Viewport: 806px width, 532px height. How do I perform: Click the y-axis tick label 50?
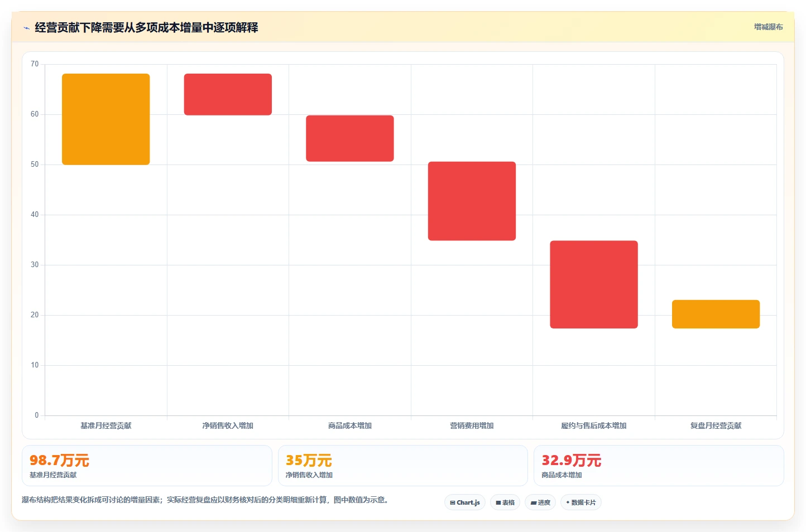pos(35,165)
